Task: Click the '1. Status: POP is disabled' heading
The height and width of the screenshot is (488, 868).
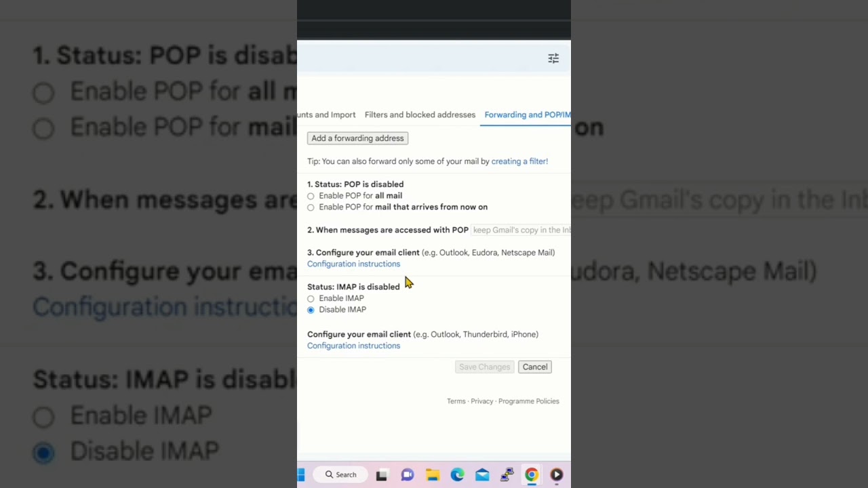Action: click(355, 184)
